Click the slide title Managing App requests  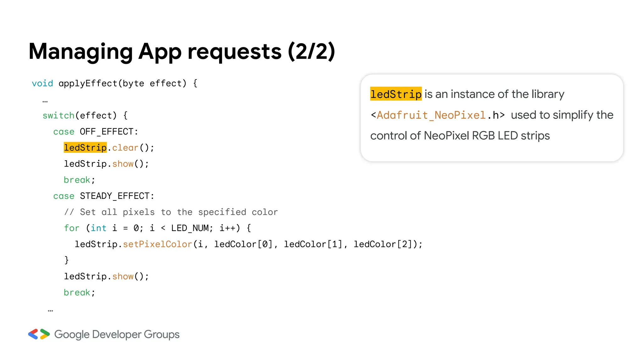click(x=181, y=52)
